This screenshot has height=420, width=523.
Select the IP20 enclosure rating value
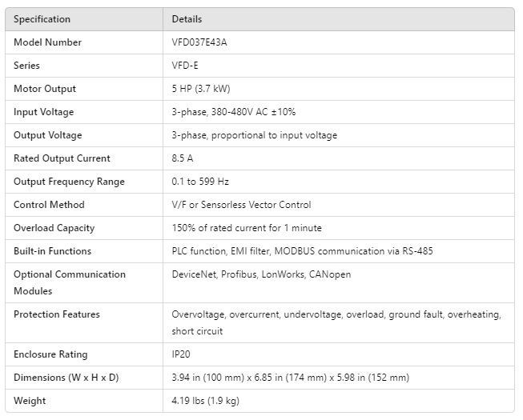click(x=182, y=354)
